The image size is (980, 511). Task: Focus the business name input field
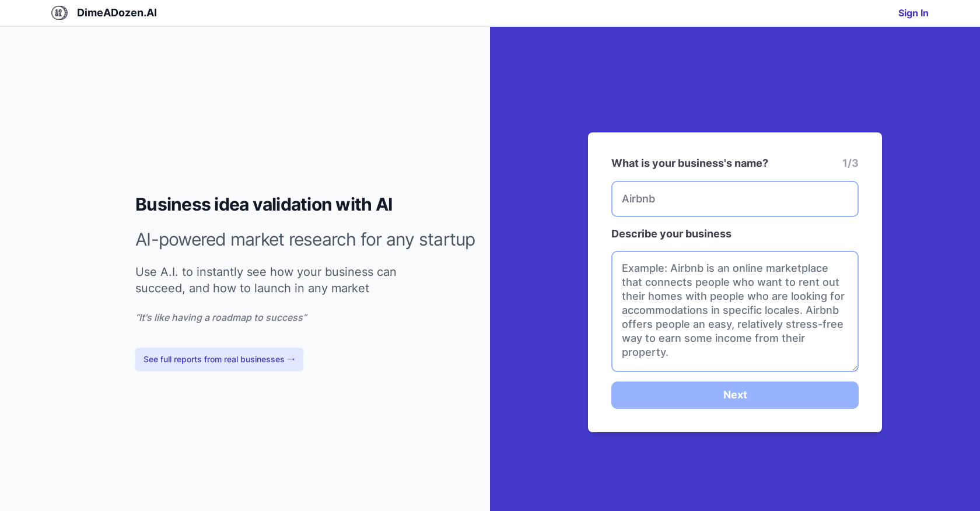[734, 199]
